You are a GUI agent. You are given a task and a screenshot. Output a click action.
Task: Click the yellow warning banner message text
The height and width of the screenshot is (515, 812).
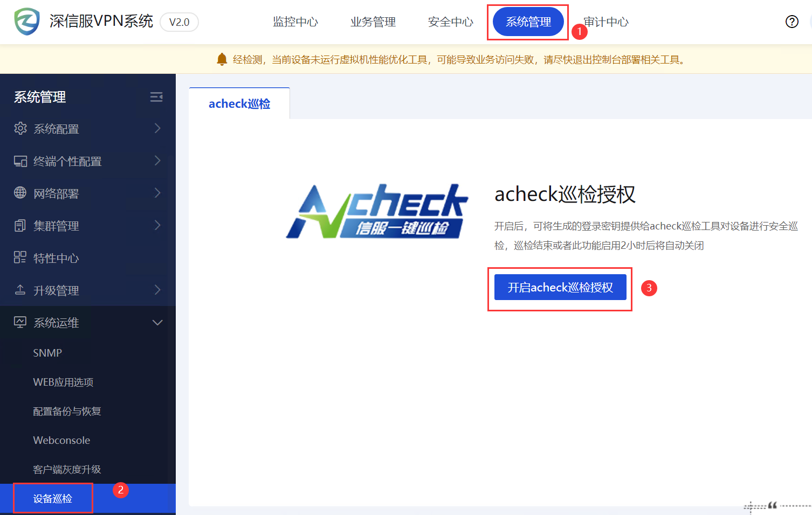coord(458,59)
